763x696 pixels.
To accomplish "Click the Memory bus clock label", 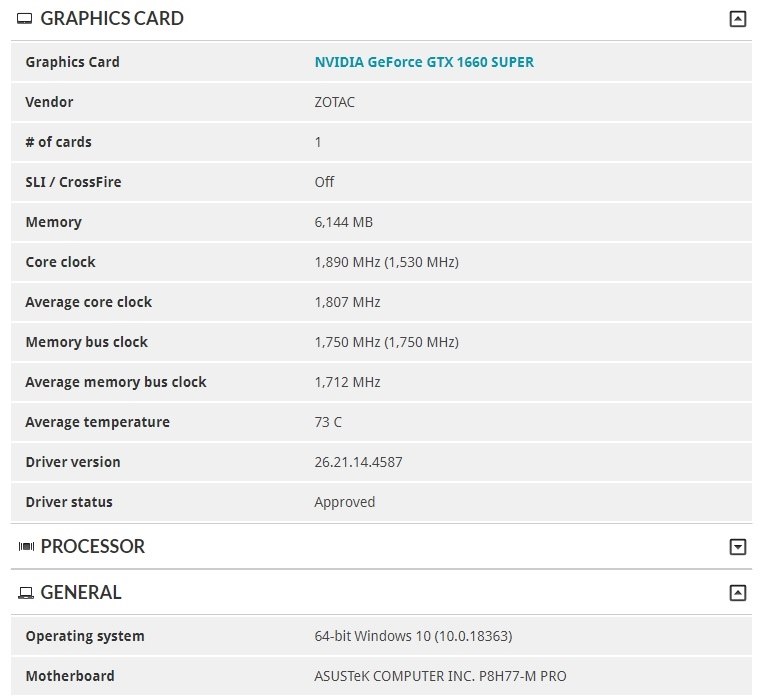I will click(x=87, y=342).
